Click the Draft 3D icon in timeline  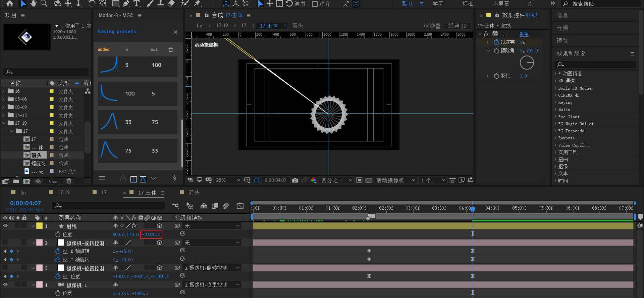(x=190, y=206)
